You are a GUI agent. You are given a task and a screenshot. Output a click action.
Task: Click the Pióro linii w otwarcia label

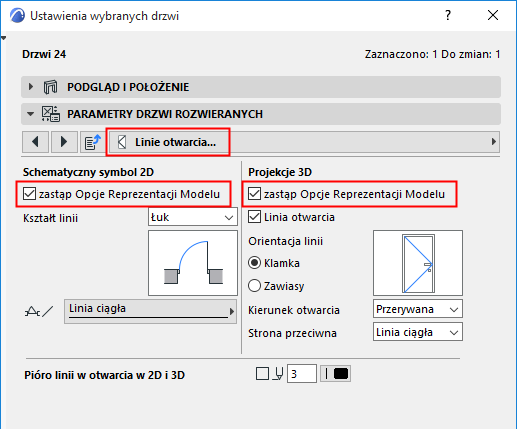(x=104, y=375)
